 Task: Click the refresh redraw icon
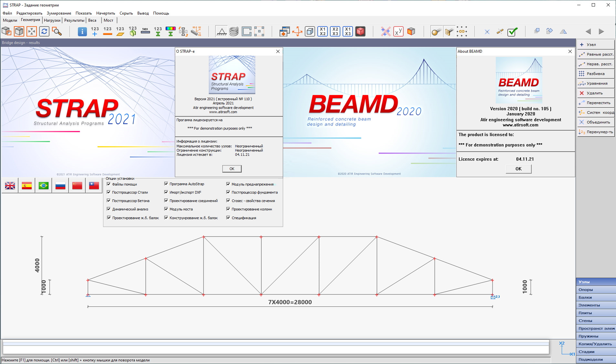(x=44, y=31)
